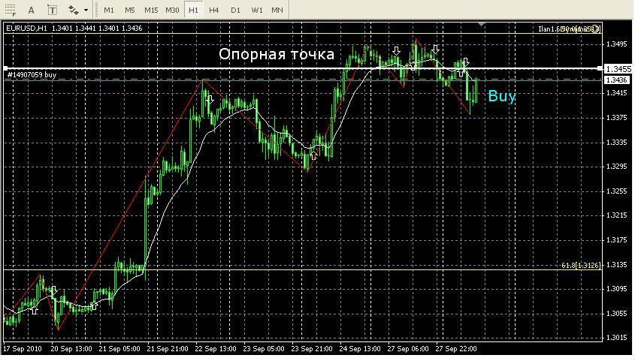
Task: Change chart to H4 timeframe
Action: point(214,10)
